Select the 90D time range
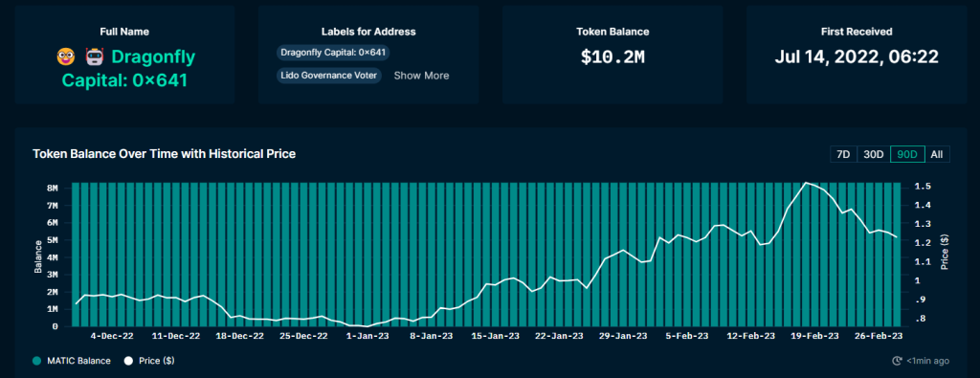Viewport: 980px width, 378px height. [907, 154]
